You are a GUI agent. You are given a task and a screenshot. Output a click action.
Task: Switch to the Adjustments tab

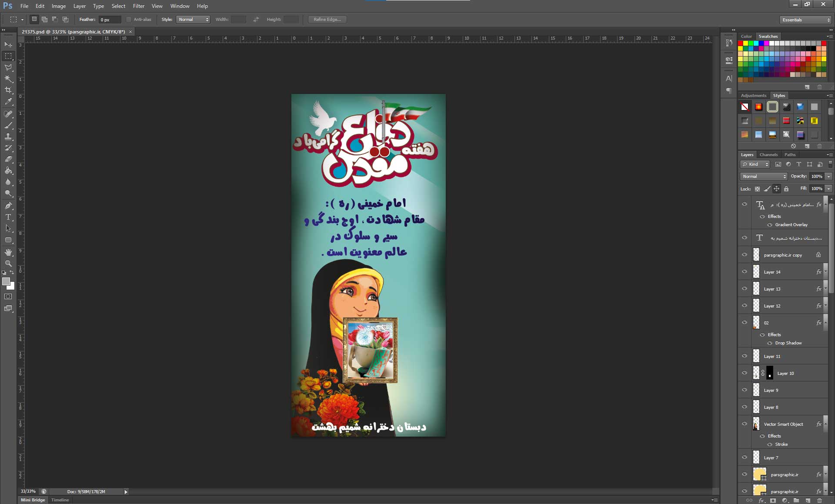[754, 96]
